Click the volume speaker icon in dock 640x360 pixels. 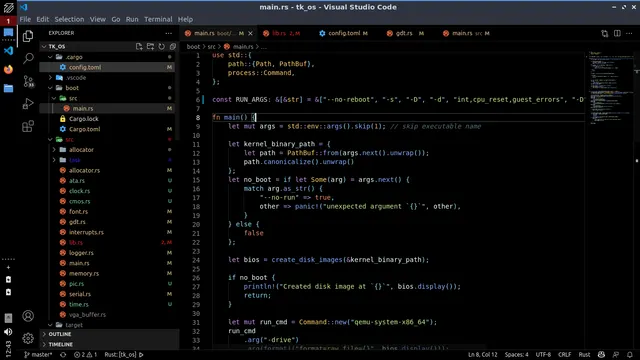click(8, 332)
